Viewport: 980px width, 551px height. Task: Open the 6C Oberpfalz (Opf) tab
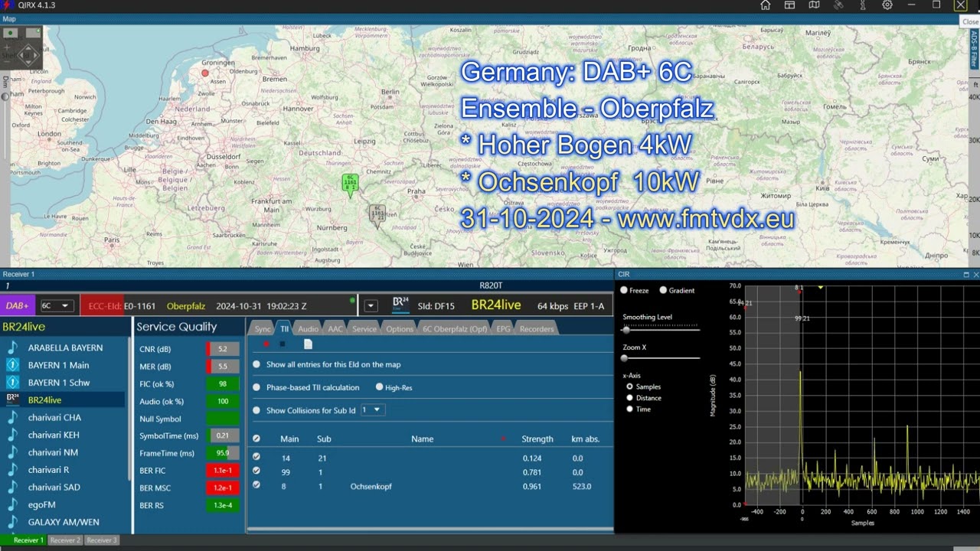click(455, 329)
